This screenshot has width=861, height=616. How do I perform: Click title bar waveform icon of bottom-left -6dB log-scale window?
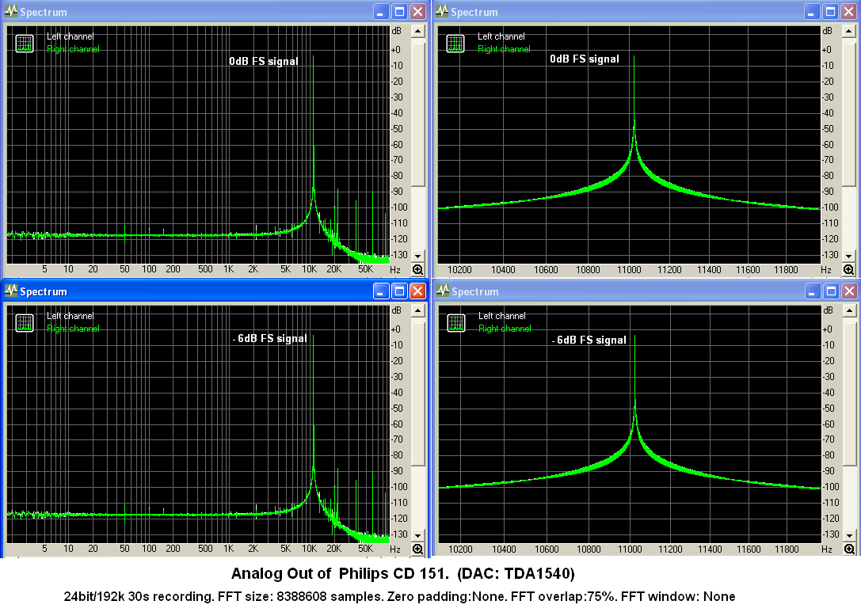click(11, 291)
